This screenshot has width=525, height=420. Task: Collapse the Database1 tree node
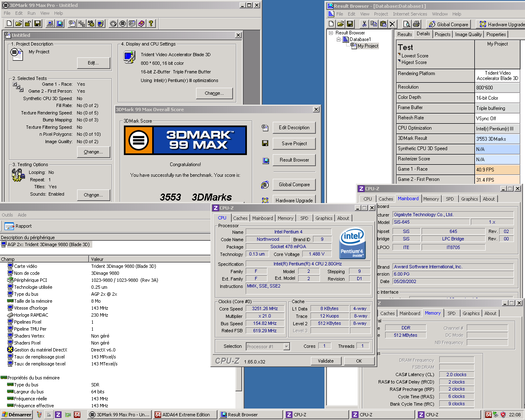coord(339,39)
